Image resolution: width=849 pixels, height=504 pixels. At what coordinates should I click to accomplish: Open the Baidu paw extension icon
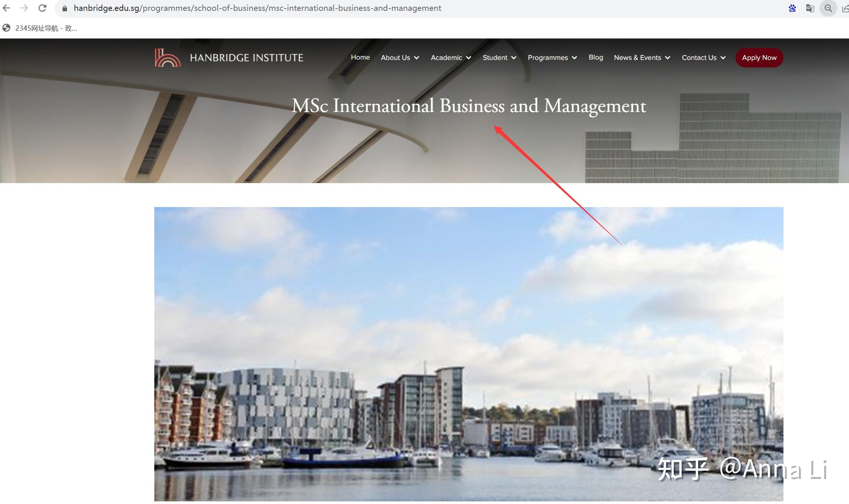[x=792, y=8]
